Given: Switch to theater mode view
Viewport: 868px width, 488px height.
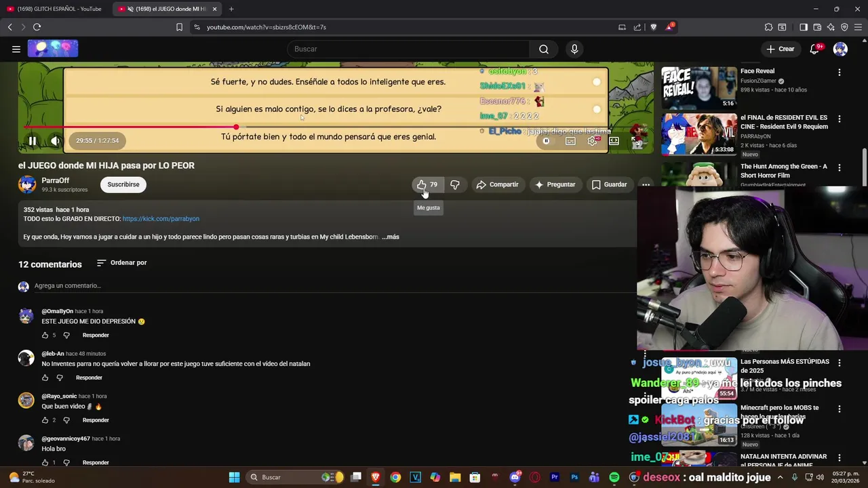Looking at the screenshot, I should [x=614, y=141].
